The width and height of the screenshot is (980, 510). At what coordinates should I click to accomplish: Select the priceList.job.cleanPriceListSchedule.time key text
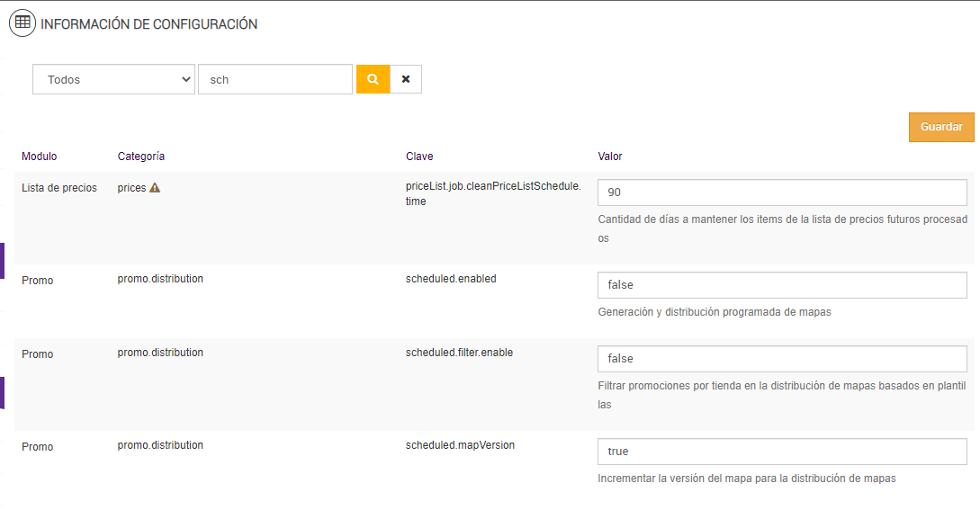coord(493,193)
